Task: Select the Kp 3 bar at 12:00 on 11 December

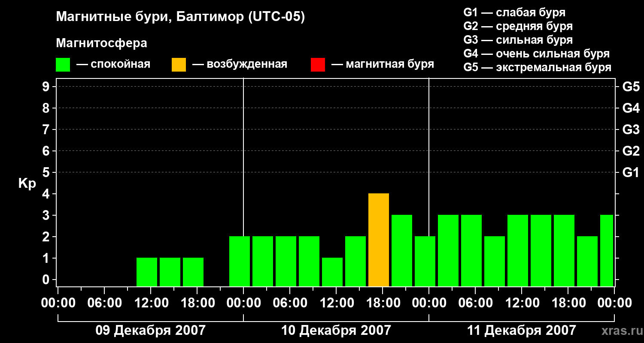Action: tap(518, 251)
